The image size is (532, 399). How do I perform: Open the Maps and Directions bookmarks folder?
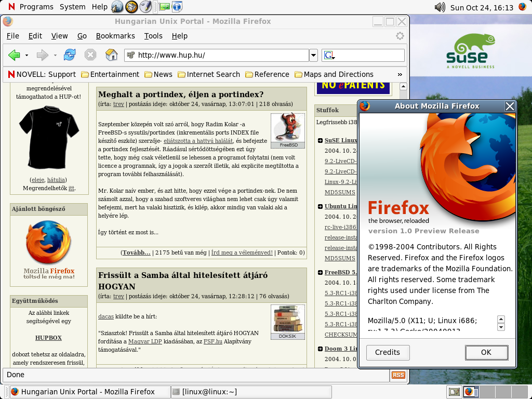(x=334, y=74)
